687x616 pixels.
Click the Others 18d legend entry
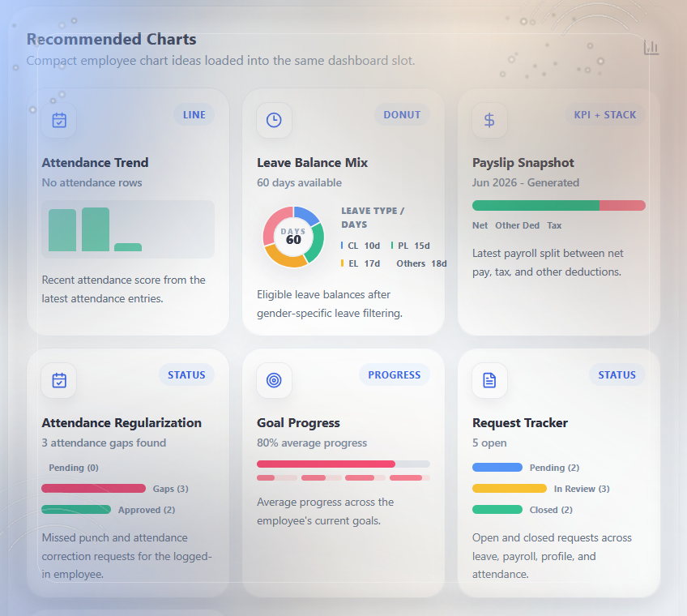[421, 263]
